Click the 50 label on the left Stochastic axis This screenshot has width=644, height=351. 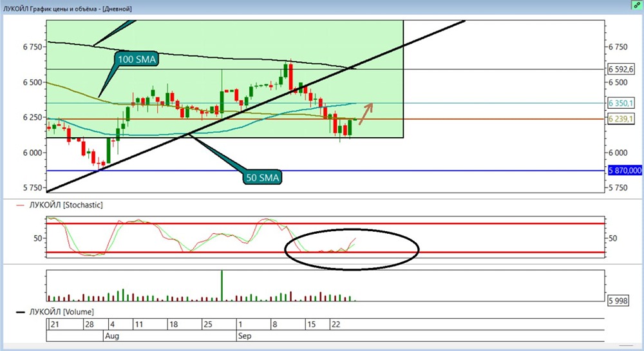38,238
